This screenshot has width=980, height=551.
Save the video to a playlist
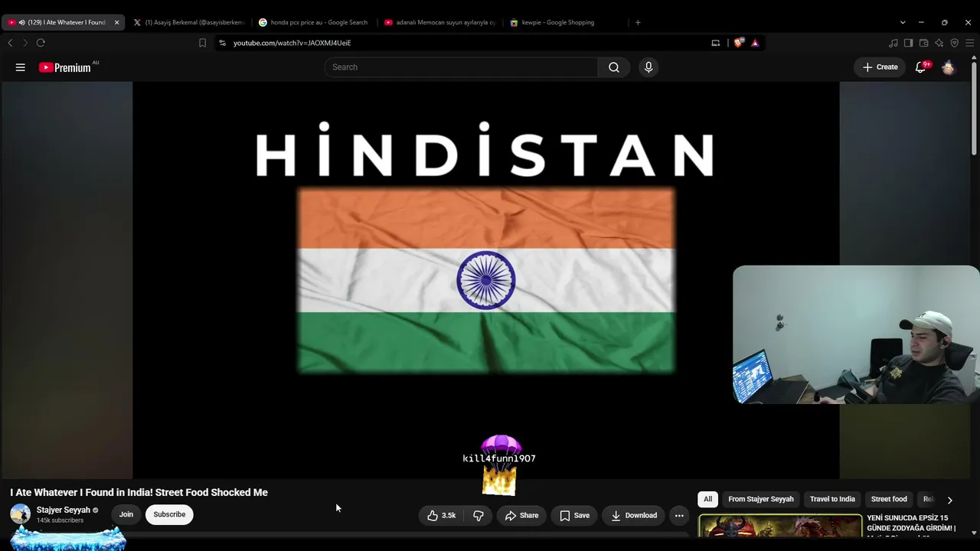click(x=575, y=516)
